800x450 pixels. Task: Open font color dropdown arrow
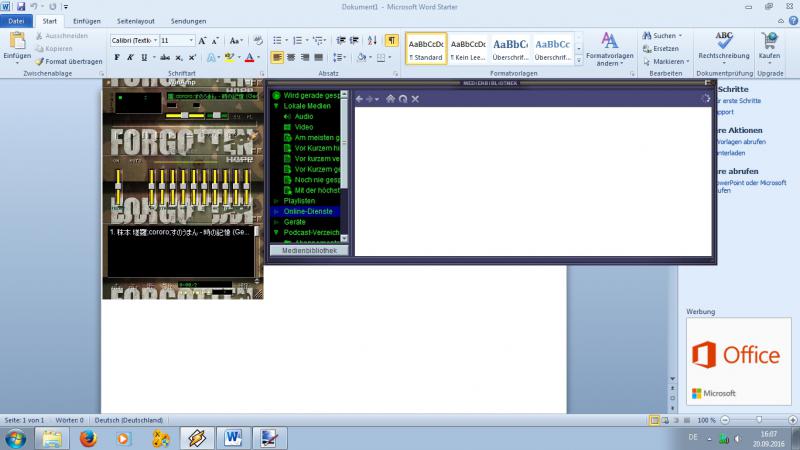pos(258,58)
